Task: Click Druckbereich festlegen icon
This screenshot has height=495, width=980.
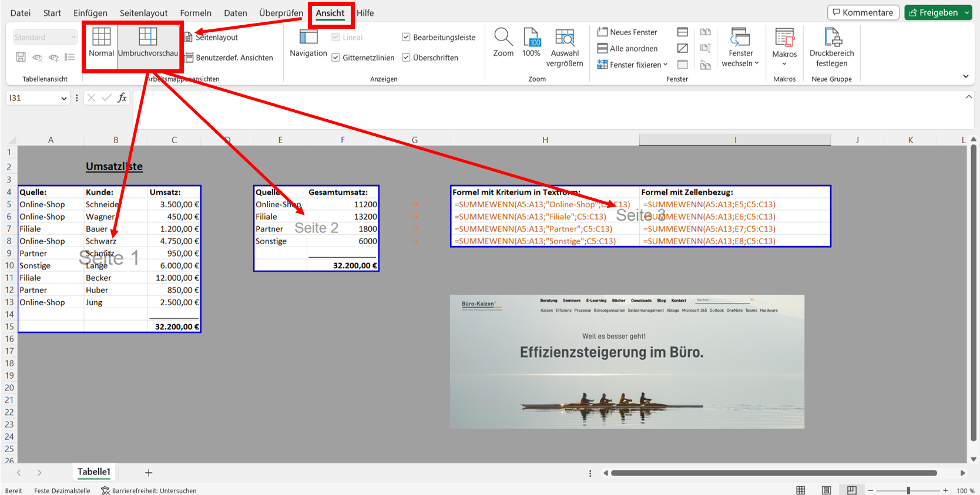Action: coord(831,48)
